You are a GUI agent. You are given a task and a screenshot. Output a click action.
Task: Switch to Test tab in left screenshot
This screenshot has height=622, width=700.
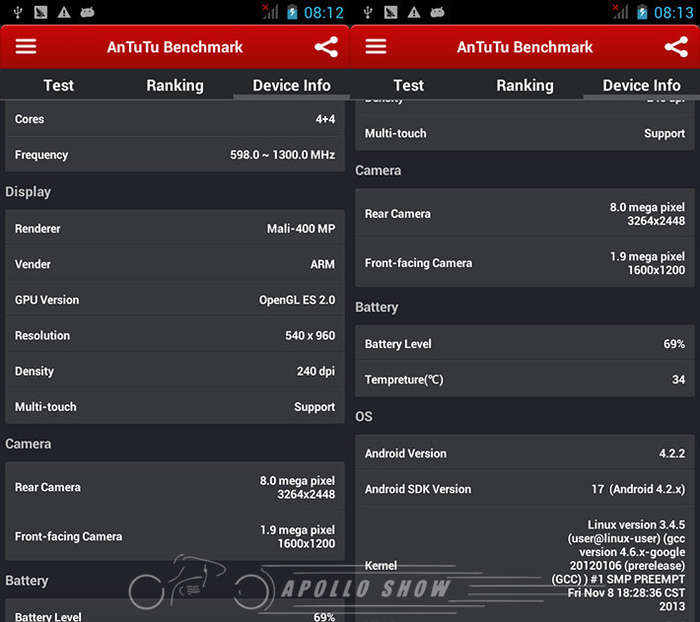click(58, 85)
